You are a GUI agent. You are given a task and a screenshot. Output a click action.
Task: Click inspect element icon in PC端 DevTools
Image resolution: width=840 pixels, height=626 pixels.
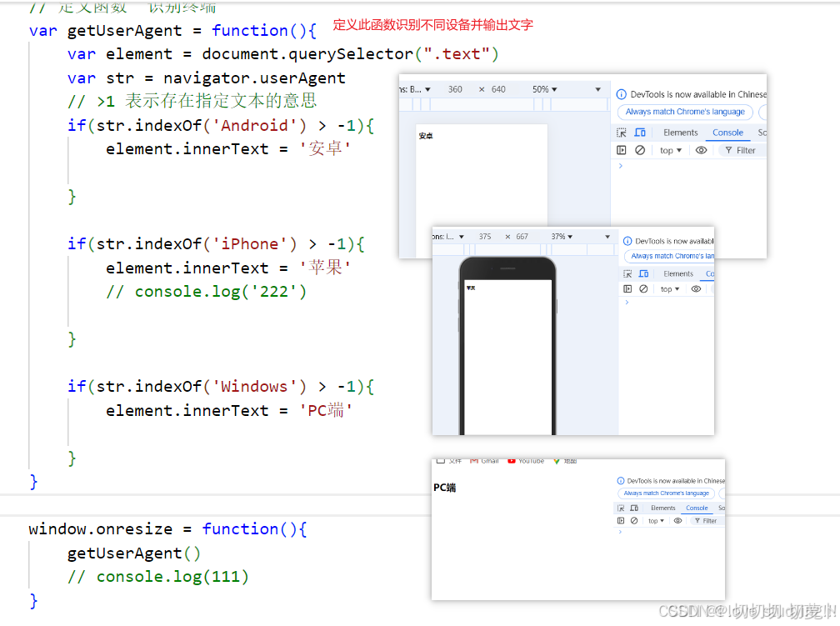tap(621, 508)
